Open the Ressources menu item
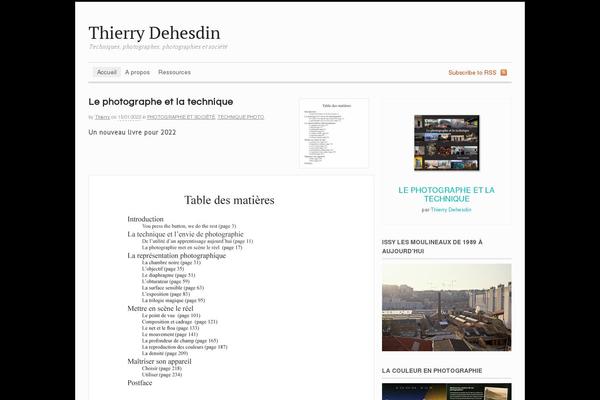 click(x=174, y=72)
